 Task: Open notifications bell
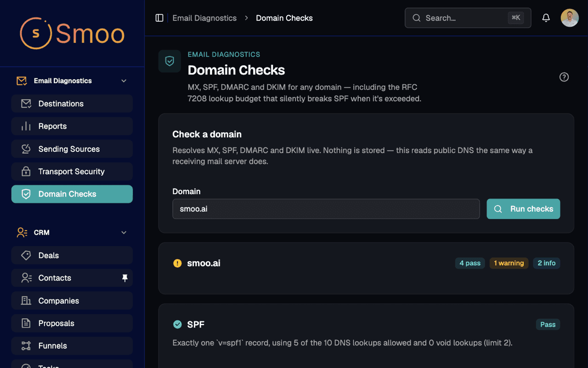coord(546,18)
